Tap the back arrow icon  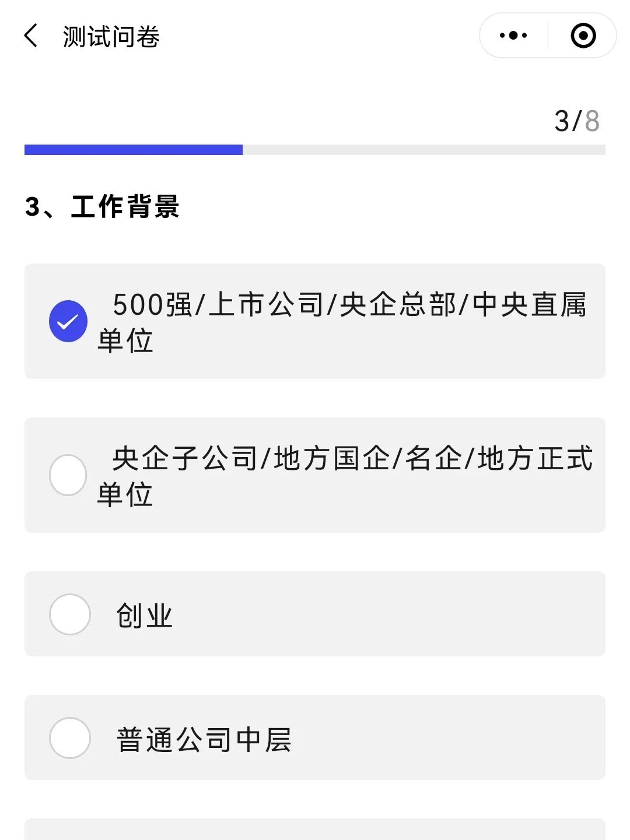(x=32, y=36)
